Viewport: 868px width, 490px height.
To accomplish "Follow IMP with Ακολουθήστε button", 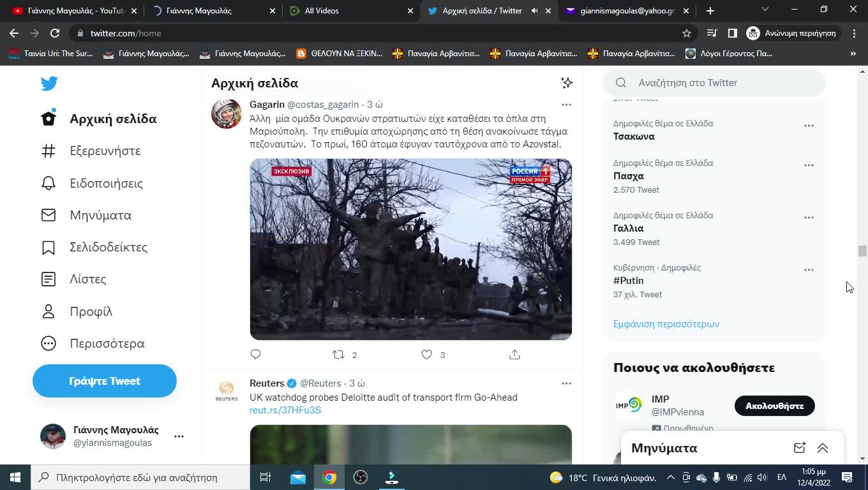I will click(x=774, y=406).
